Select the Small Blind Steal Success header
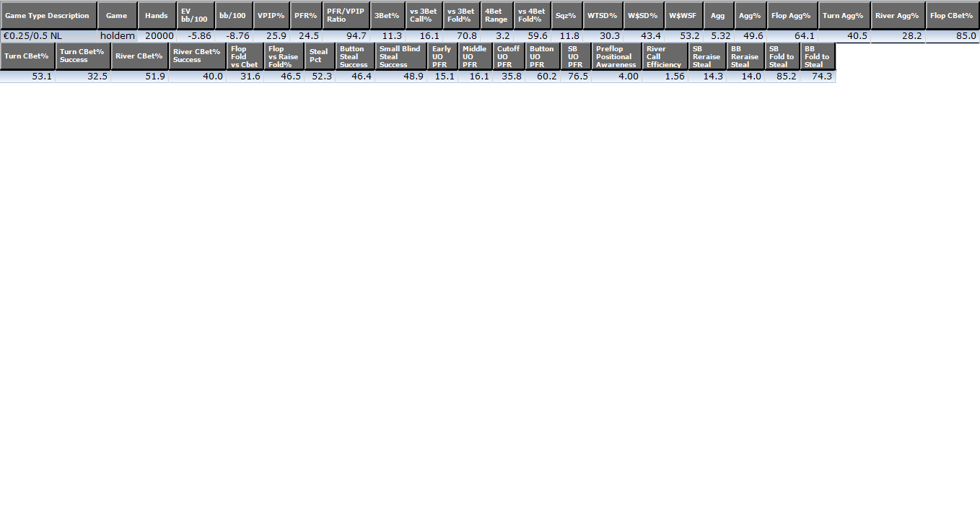Viewport: 980px width, 519px height. pos(401,56)
